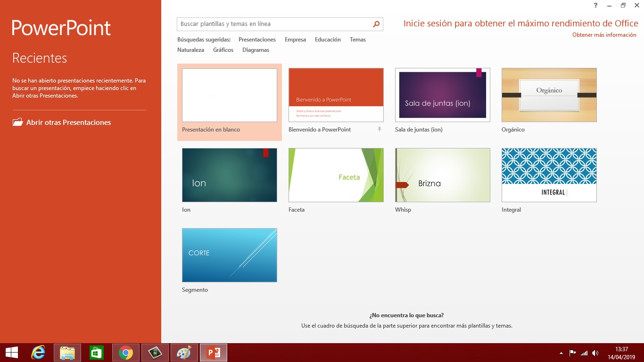
Task: Expand hidden icons in the system tray
Action: click(561, 352)
